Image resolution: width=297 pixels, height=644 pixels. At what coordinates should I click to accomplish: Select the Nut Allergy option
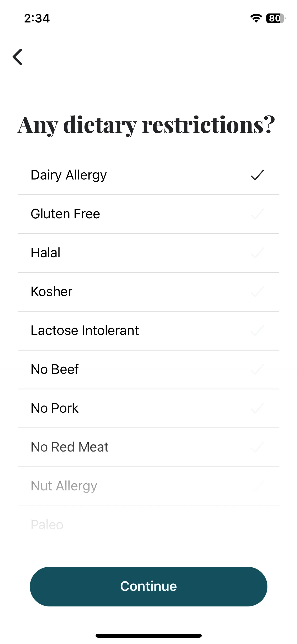tap(148, 486)
